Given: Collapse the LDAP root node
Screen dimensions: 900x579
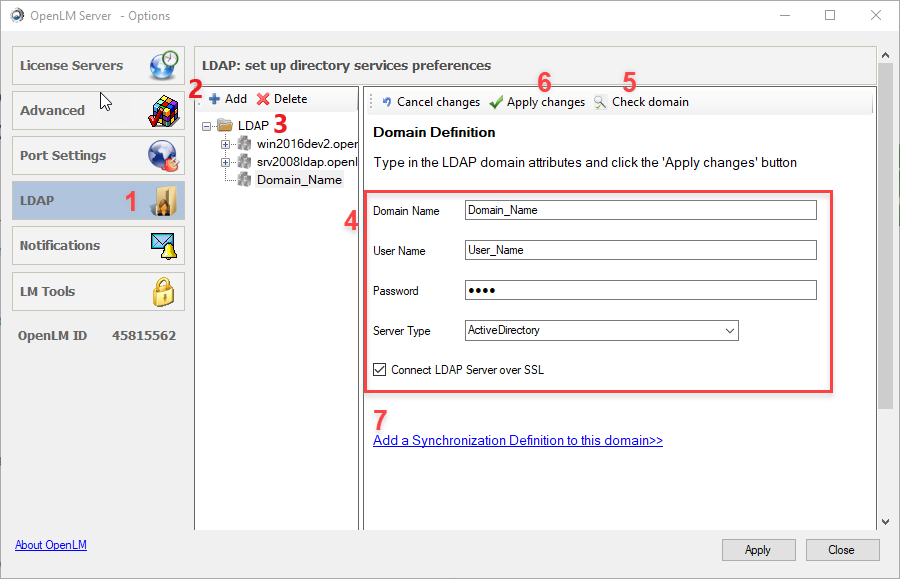Looking at the screenshot, I should click(207, 126).
